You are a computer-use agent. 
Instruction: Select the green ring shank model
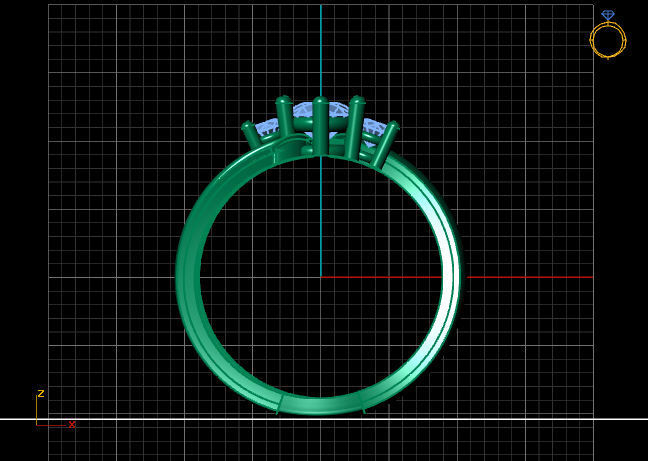coord(188,277)
